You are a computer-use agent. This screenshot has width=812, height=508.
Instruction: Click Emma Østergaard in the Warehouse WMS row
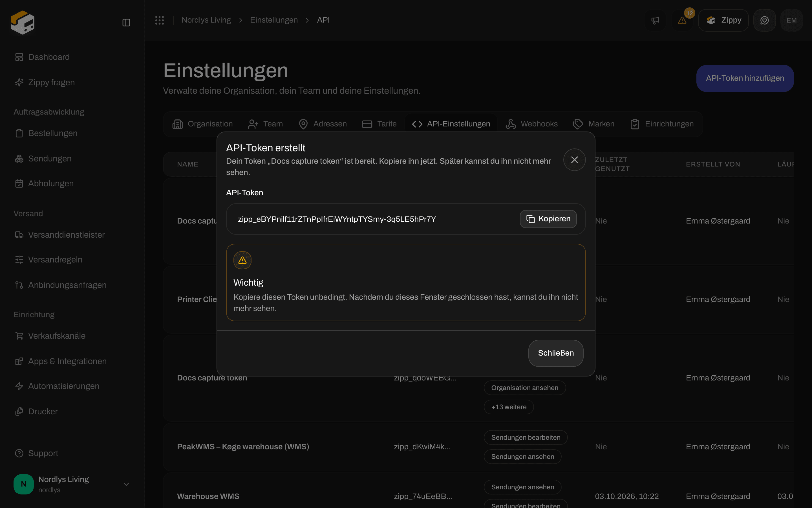(x=718, y=497)
